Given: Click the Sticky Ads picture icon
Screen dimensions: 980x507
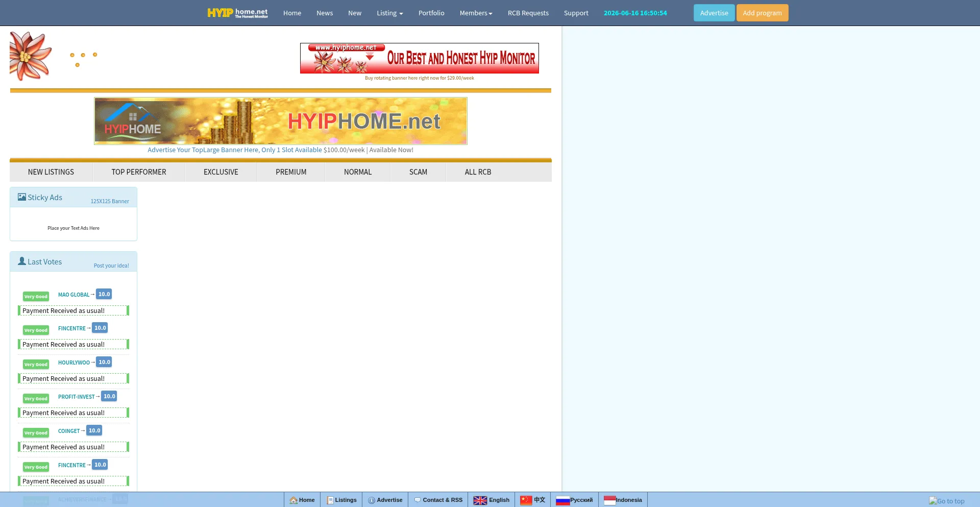Looking at the screenshot, I should (x=22, y=197).
